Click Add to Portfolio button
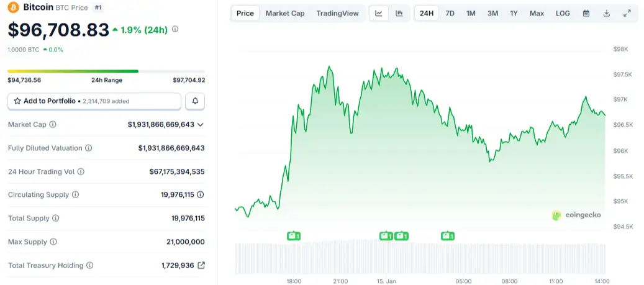This screenshot has width=644, height=285. pos(94,101)
